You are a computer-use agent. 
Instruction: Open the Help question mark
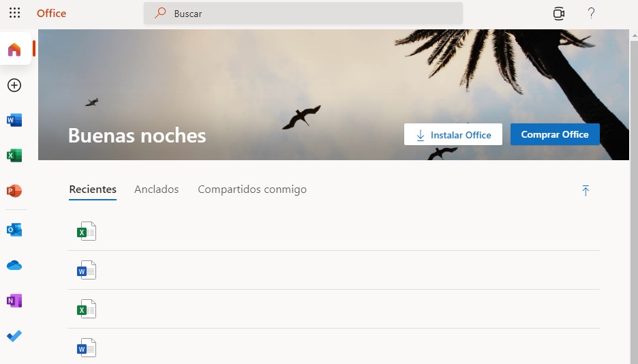(x=591, y=13)
